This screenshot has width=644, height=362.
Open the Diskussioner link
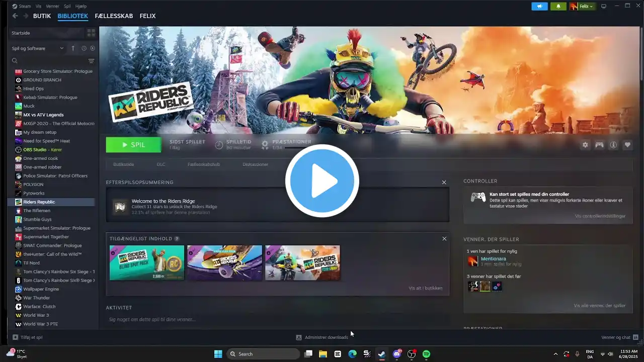click(256, 164)
